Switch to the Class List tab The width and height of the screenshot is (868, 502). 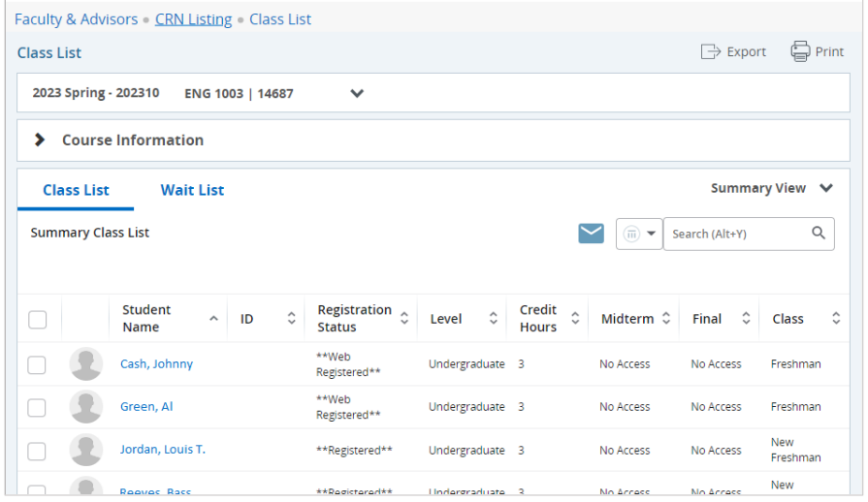click(x=76, y=190)
